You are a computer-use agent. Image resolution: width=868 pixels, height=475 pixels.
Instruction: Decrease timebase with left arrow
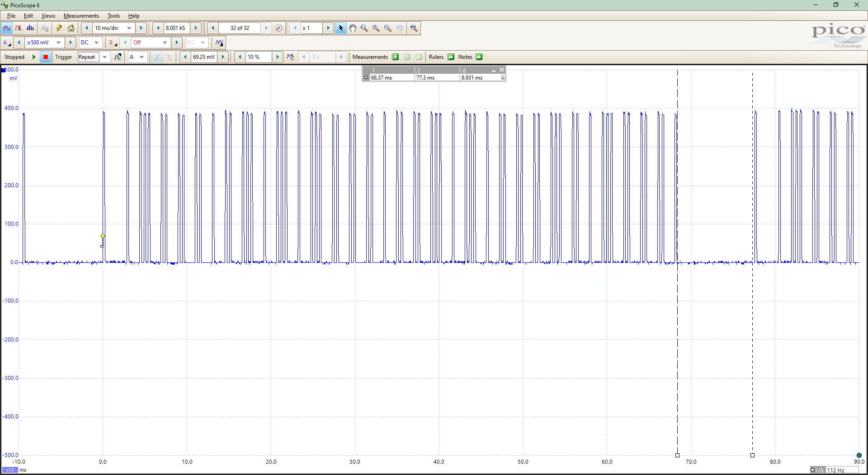coord(87,28)
